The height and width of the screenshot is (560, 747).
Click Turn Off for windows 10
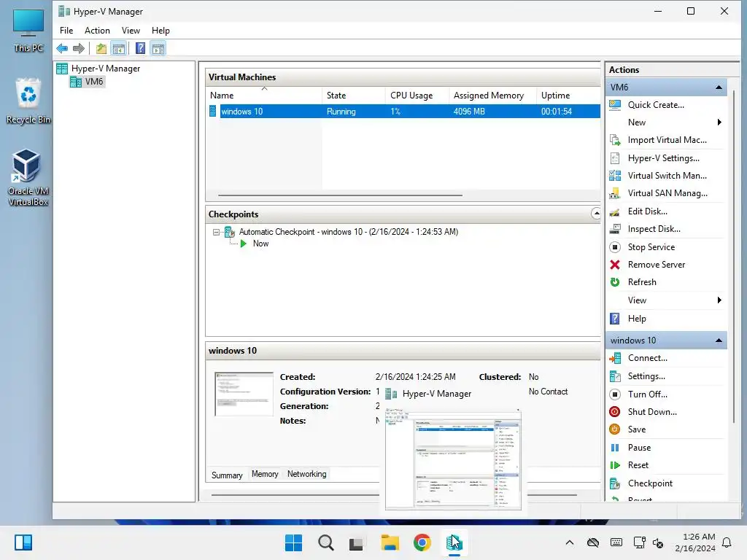pyautogui.click(x=647, y=394)
